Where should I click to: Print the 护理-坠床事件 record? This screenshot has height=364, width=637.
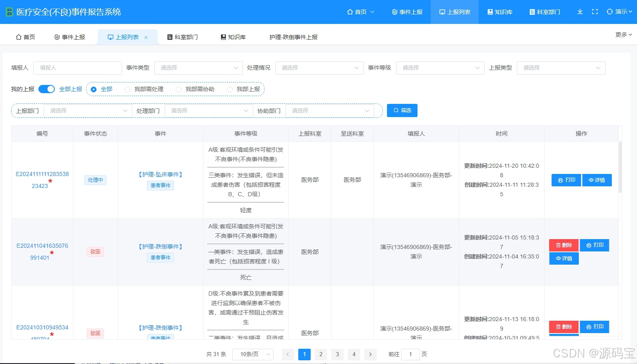566,180
